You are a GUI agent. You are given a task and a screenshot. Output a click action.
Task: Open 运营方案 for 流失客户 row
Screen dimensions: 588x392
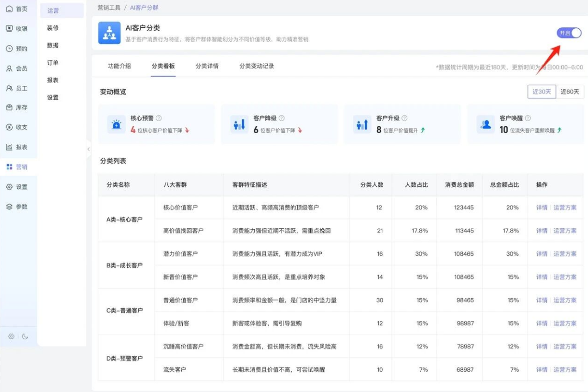coord(565,369)
